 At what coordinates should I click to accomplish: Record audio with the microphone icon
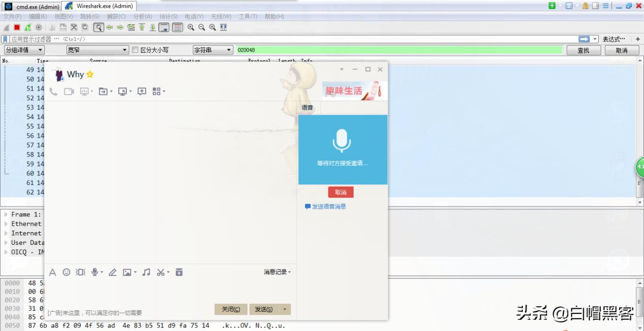(95, 272)
